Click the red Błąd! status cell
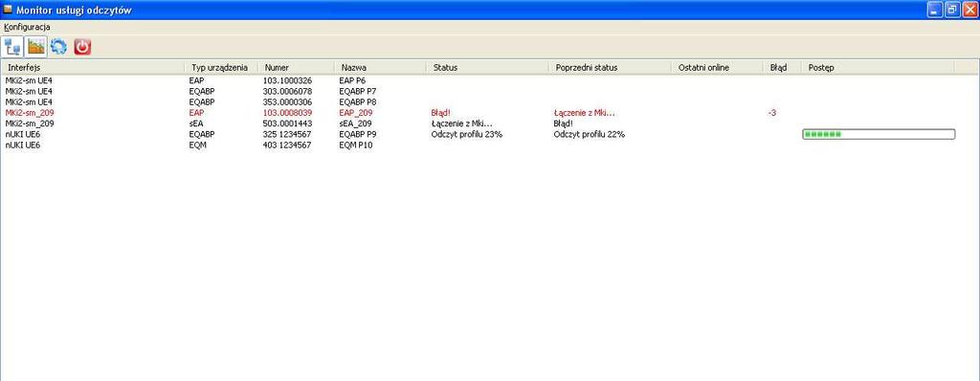 [440, 113]
